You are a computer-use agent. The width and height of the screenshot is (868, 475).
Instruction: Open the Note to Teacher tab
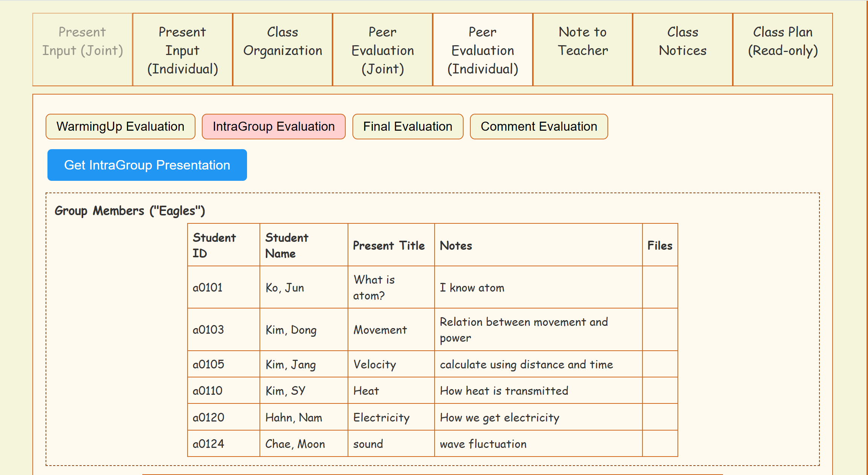tap(583, 49)
